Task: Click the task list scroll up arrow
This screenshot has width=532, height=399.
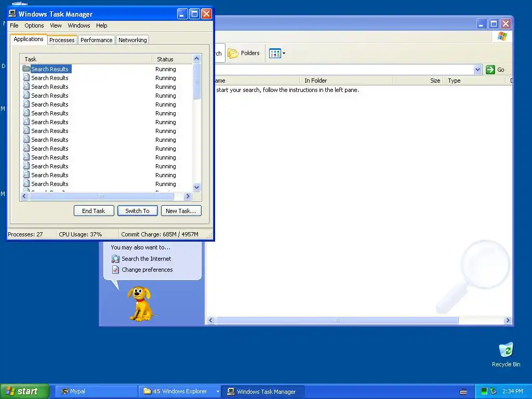Action: click(196, 58)
